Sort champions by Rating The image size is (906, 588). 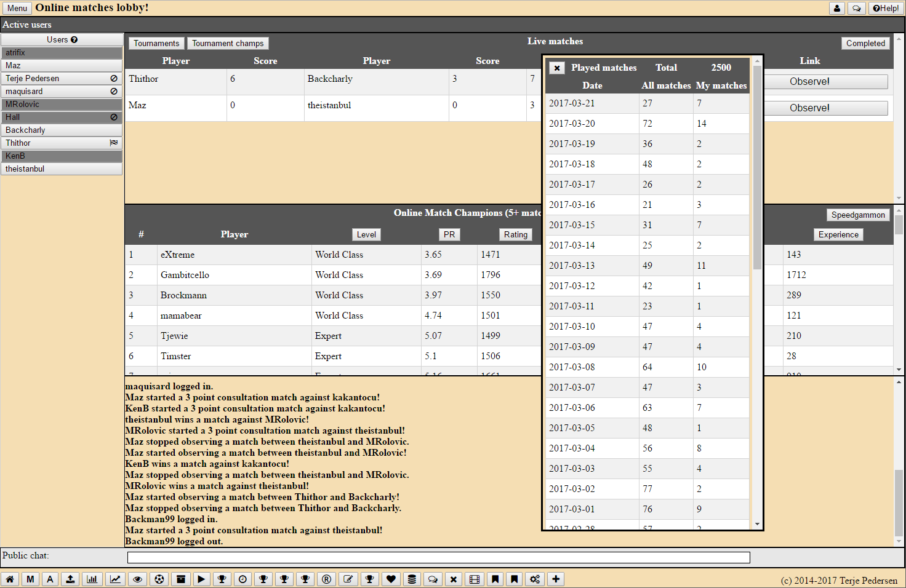coord(515,234)
